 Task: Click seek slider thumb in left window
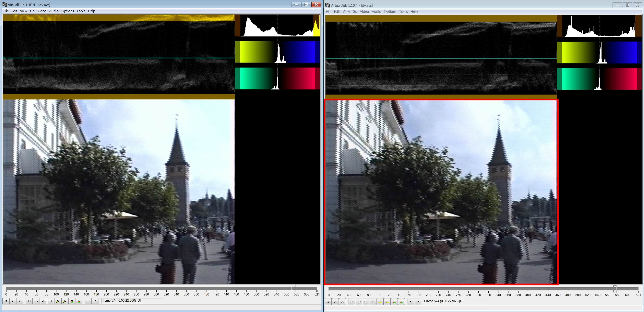293,288
